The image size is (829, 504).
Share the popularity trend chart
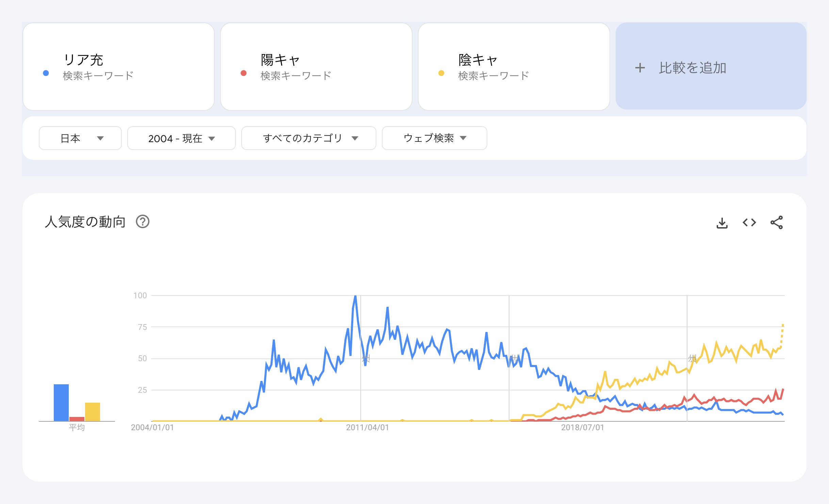pyautogui.click(x=777, y=222)
